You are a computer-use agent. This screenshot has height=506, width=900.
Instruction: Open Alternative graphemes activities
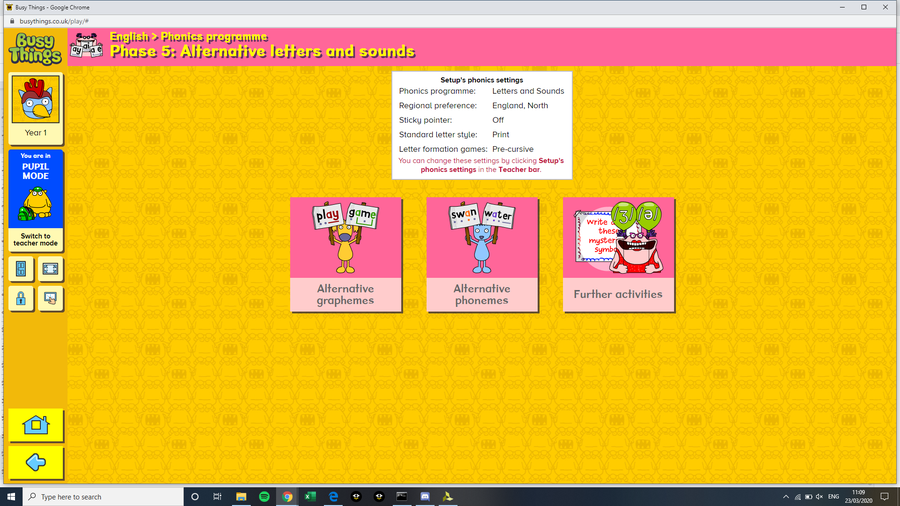[346, 255]
